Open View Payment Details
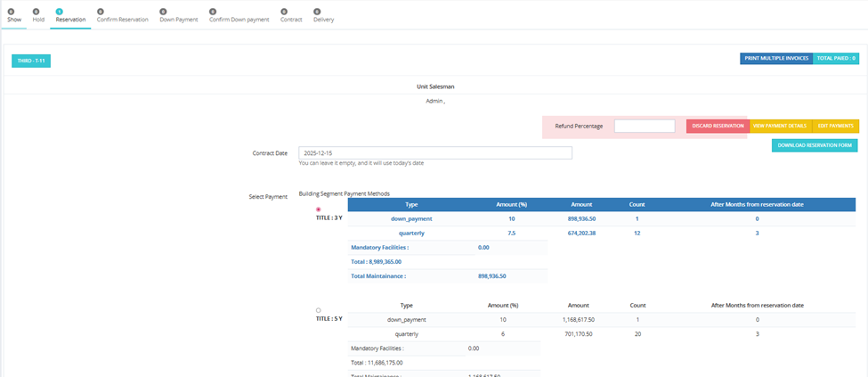This screenshot has width=868, height=377. point(780,126)
